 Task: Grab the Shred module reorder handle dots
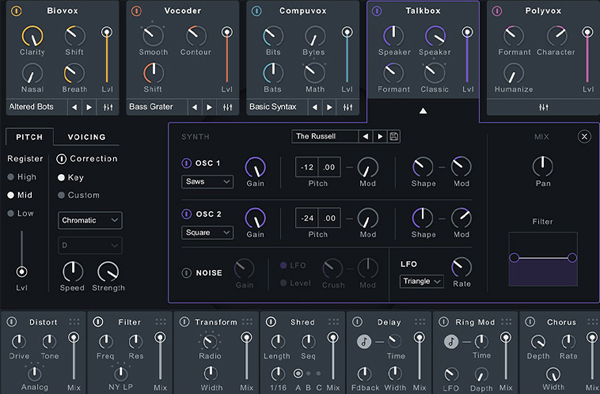click(334, 322)
